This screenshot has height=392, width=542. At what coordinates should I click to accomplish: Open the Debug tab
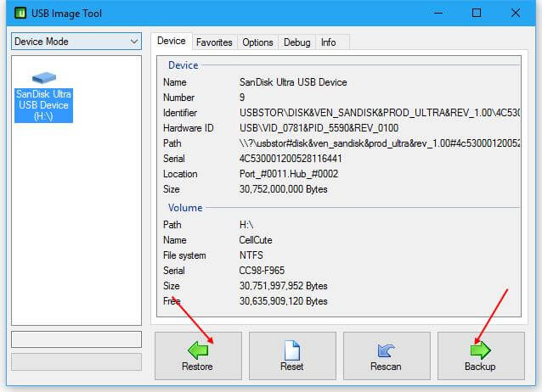(x=297, y=42)
